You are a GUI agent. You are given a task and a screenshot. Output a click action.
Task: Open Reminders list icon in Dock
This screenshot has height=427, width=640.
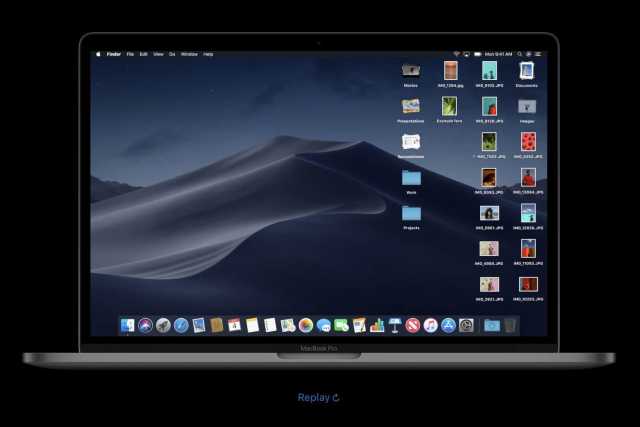tap(270, 325)
